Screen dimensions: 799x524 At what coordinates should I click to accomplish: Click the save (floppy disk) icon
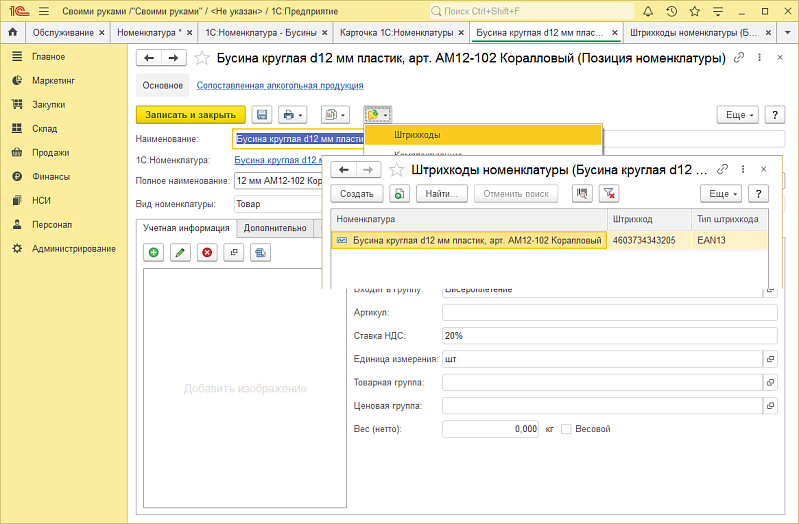pyautogui.click(x=262, y=115)
